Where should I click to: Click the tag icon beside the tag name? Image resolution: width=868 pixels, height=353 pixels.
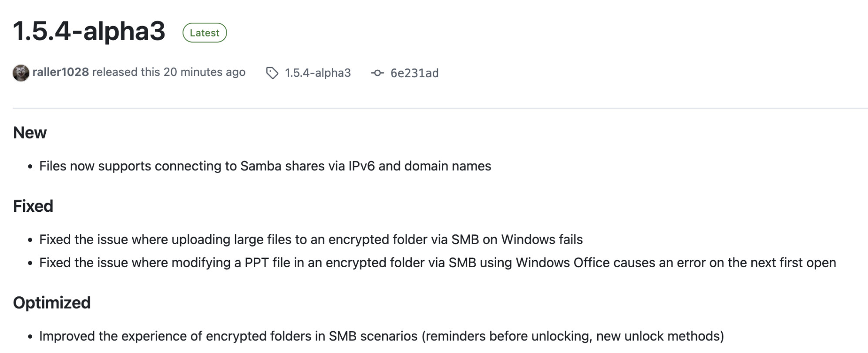(272, 73)
